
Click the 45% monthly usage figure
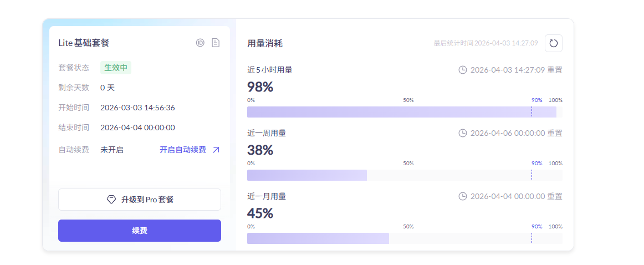coord(260,213)
